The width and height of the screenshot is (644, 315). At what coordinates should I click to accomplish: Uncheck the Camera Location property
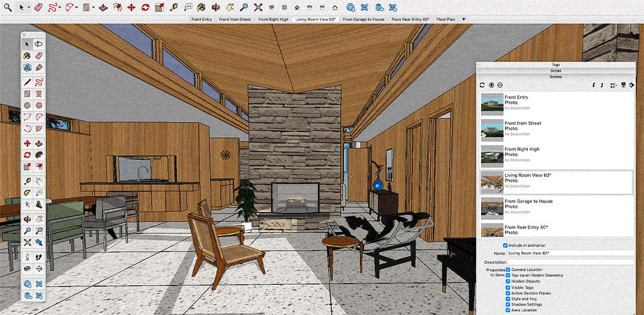click(508, 269)
